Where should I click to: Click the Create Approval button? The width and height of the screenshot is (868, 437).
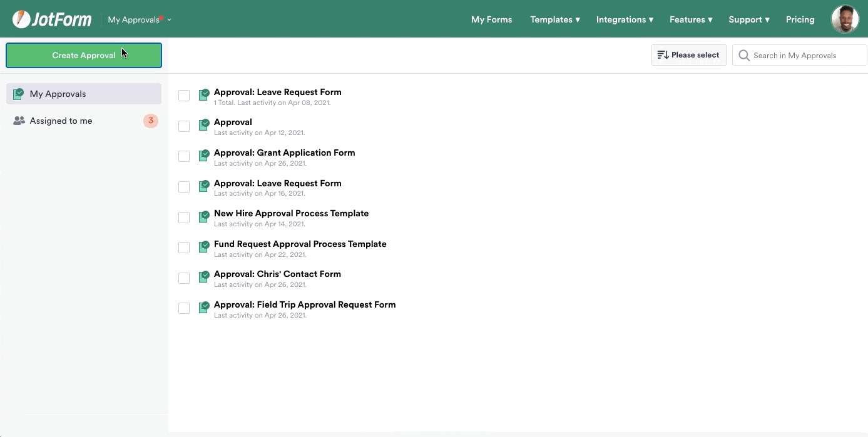(84, 55)
